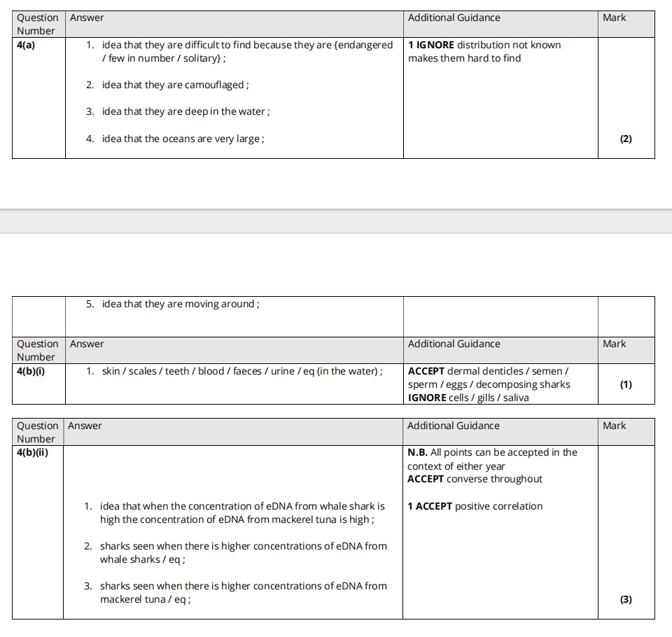The image size is (672, 637).
Task: Select the answer about sharks being camouflaged
Action: pos(174,85)
